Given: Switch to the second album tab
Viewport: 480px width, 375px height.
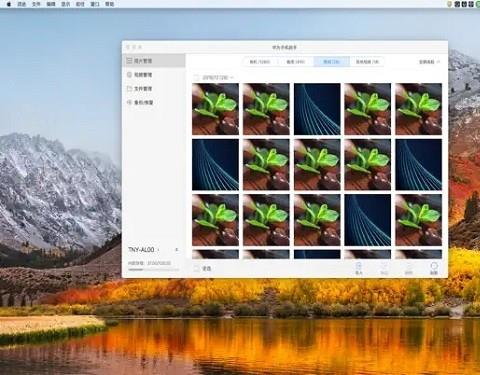Looking at the screenshot, I should (x=296, y=62).
